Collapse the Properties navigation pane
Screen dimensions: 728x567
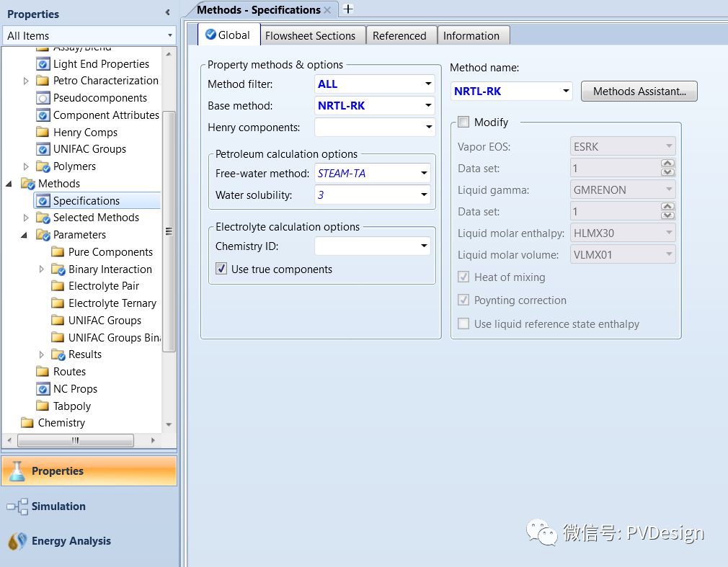[x=168, y=12]
